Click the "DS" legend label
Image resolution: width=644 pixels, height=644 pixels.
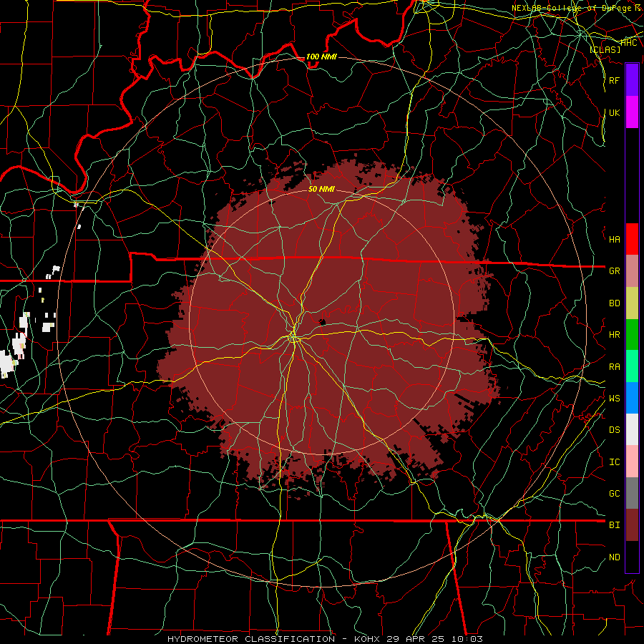coord(614,430)
